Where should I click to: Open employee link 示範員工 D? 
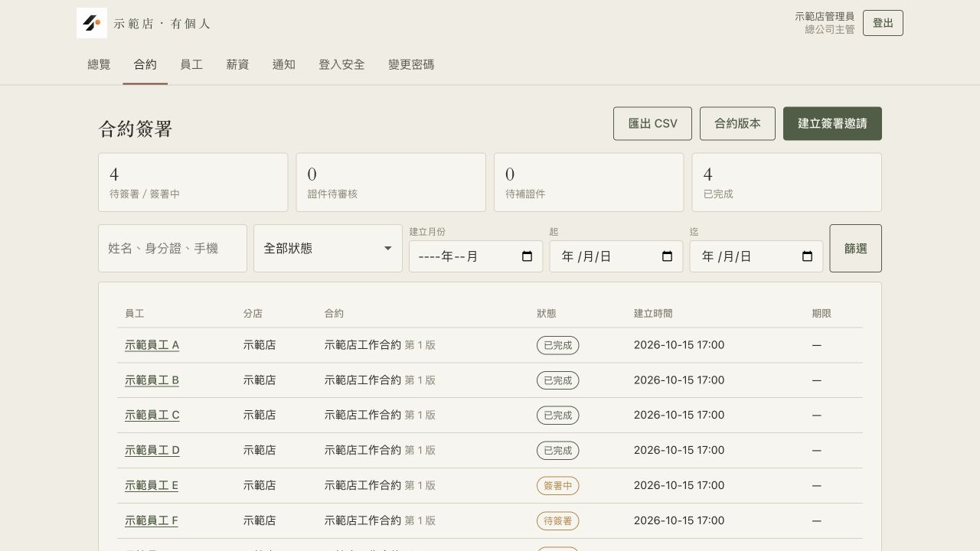coord(152,451)
